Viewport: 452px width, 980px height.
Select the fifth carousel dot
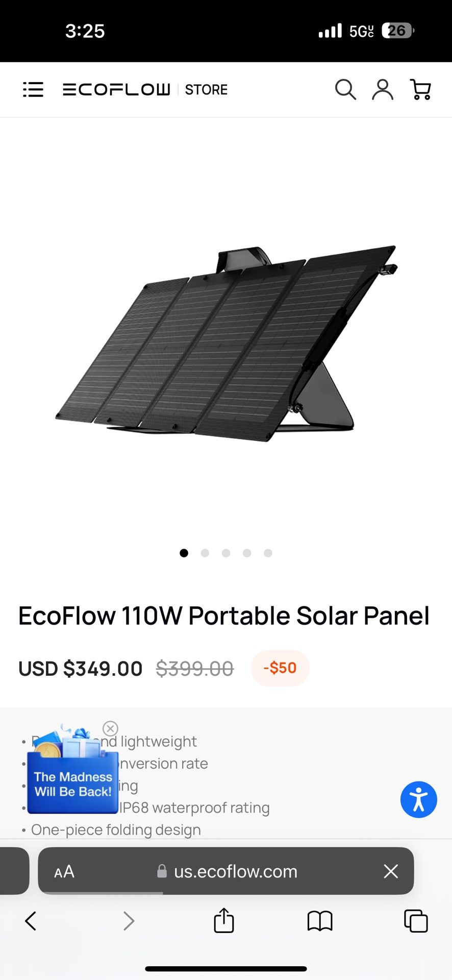[268, 553]
